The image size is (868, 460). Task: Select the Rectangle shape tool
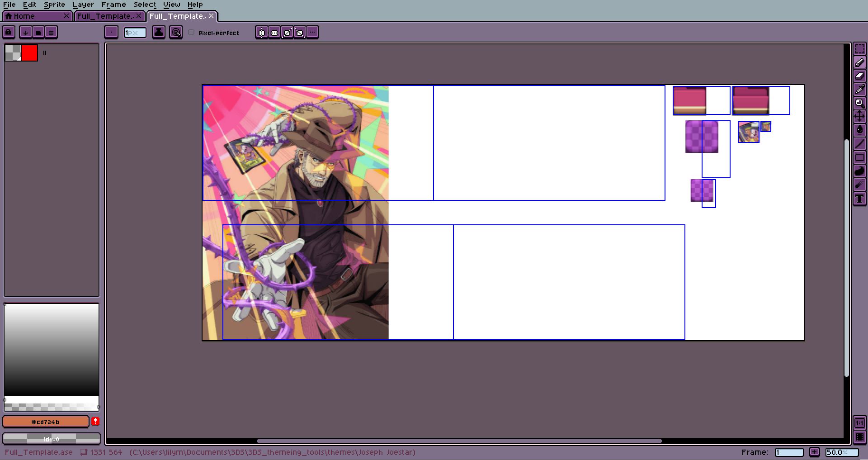pos(859,157)
